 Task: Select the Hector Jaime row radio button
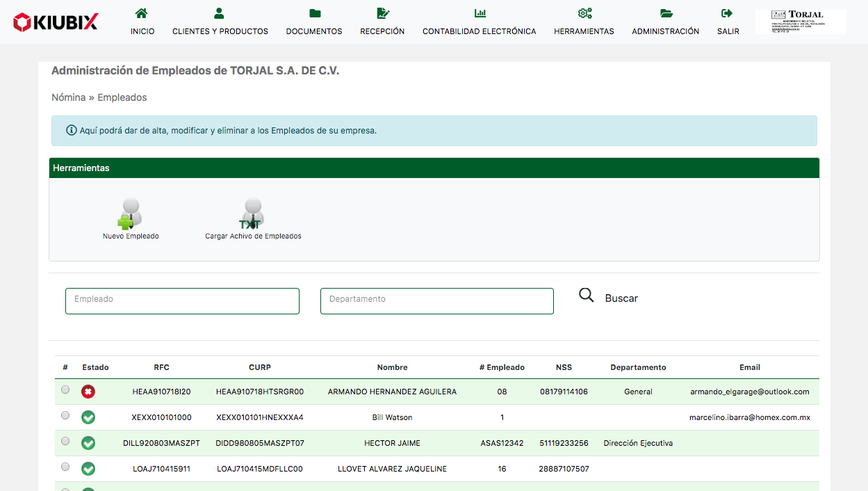click(65, 441)
